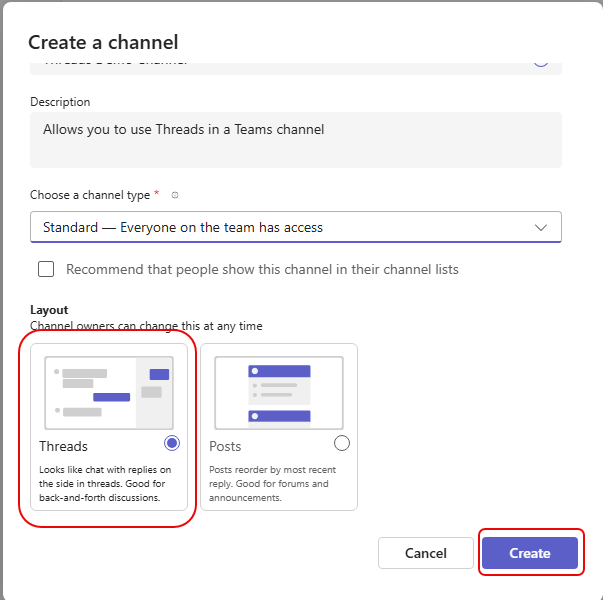Click the circular icon in channel name field

pyautogui.click(x=540, y=62)
